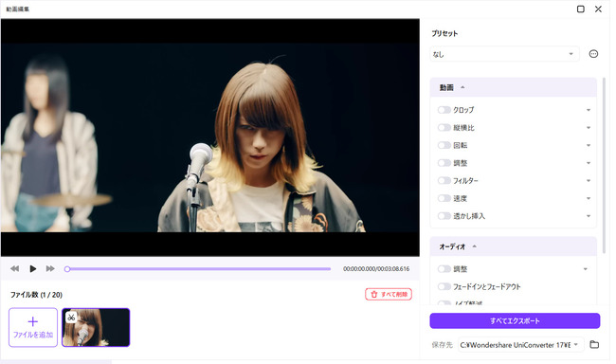Turn on the 速度 switch

pos(444,198)
